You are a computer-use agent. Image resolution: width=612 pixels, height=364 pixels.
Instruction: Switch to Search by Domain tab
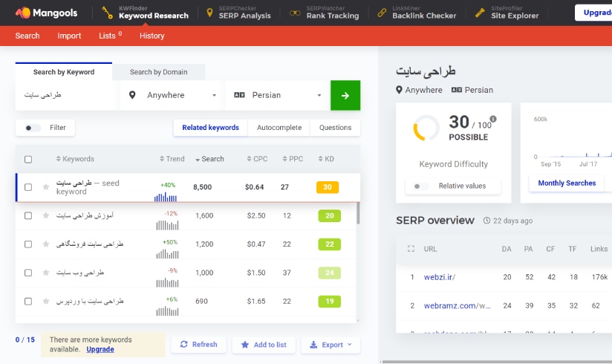click(158, 72)
